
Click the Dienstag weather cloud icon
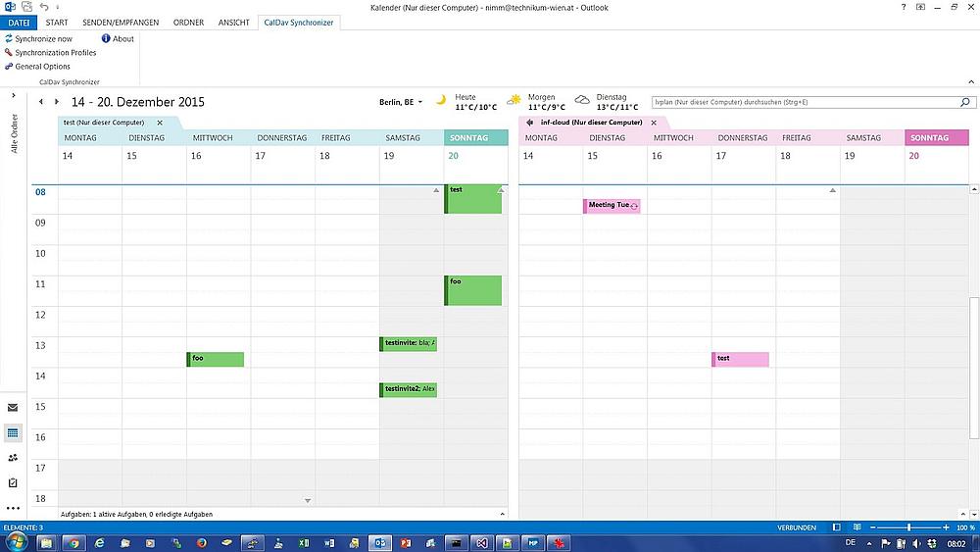pyautogui.click(x=582, y=99)
